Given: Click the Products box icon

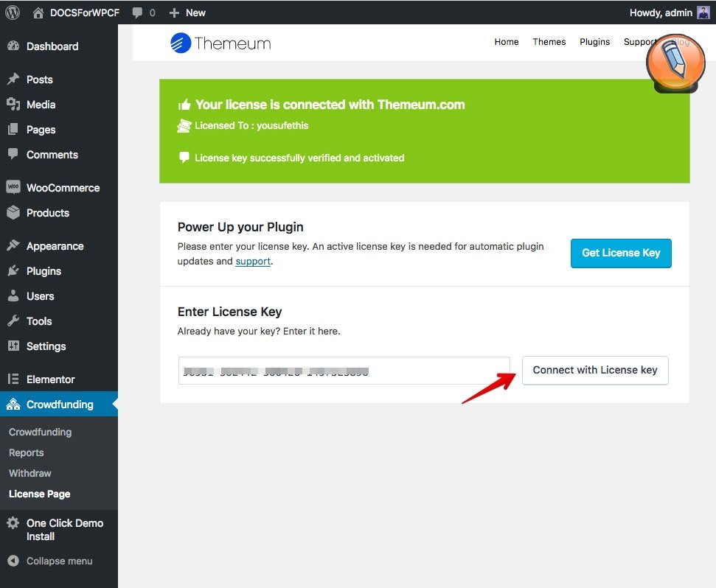Looking at the screenshot, I should (13, 212).
